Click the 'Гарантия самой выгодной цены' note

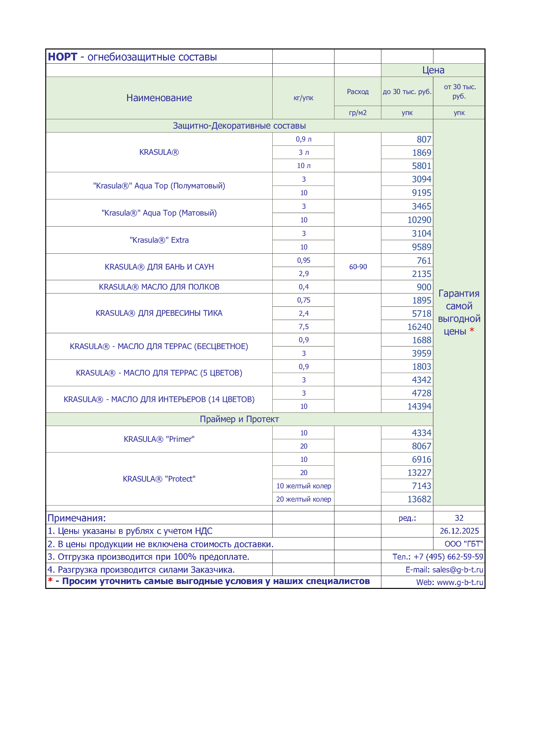pos(459,312)
